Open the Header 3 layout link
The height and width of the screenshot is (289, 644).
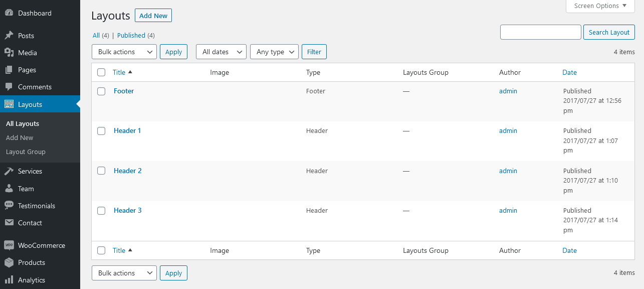click(x=128, y=210)
